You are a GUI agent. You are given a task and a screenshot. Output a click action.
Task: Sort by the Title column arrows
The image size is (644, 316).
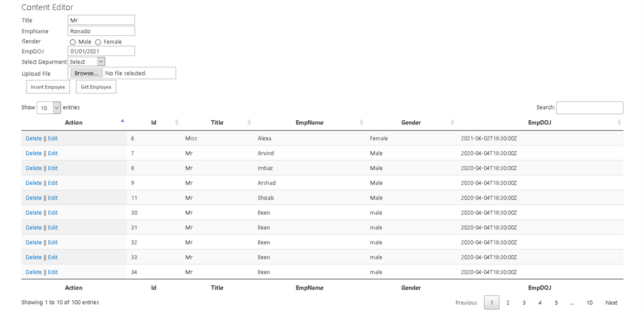[249, 123]
